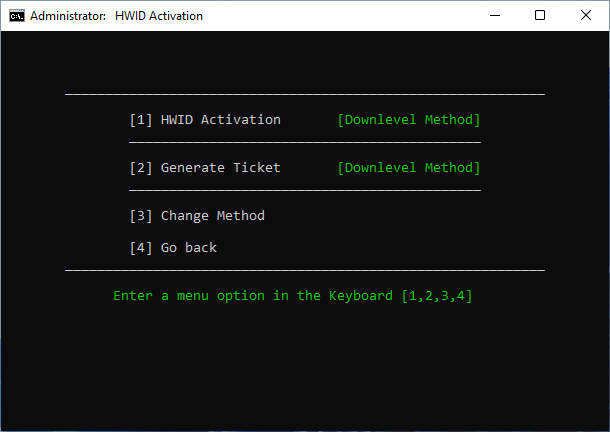This screenshot has width=610, height=432.
Task: Click the command prompt icon in title bar
Action: point(16,16)
